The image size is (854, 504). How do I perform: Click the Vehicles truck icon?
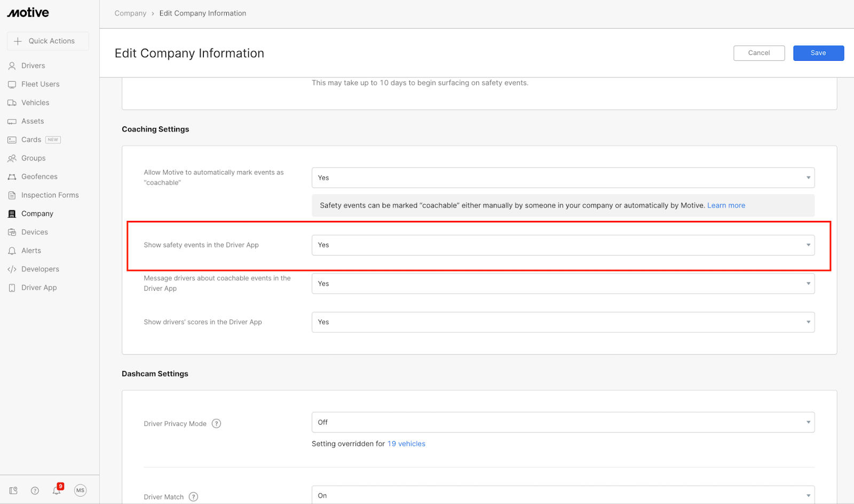tap(12, 103)
